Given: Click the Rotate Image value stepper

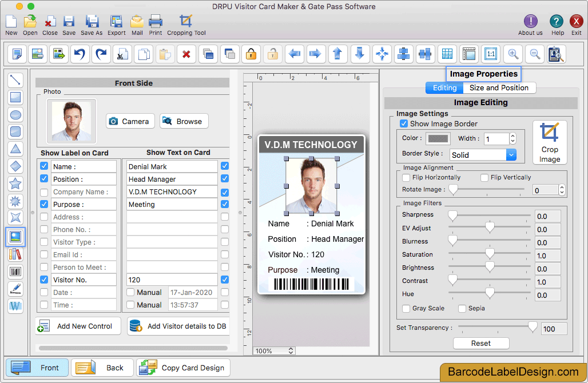Looking at the screenshot, I should [x=561, y=190].
